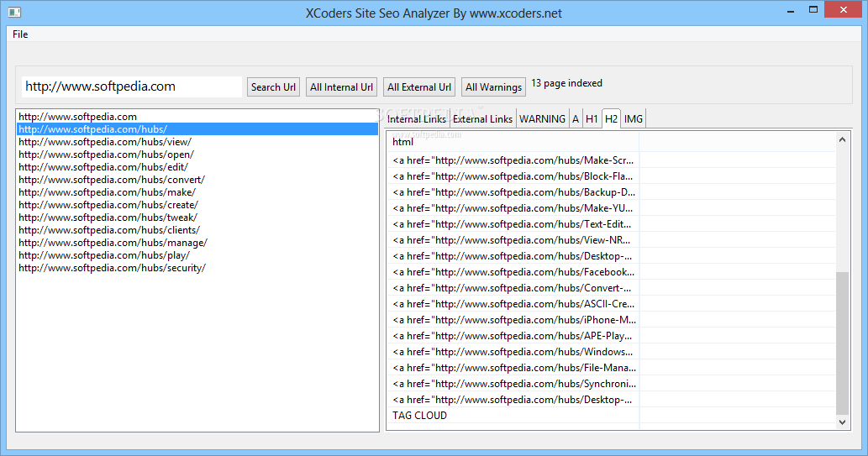Click the All Internal Url button
The image size is (868, 456).
(x=341, y=86)
